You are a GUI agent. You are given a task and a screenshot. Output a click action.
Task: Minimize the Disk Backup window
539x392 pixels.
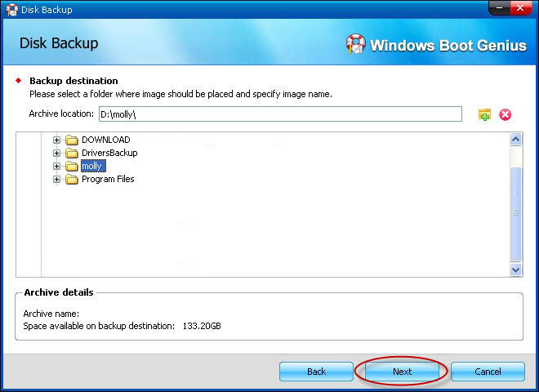(500, 8)
